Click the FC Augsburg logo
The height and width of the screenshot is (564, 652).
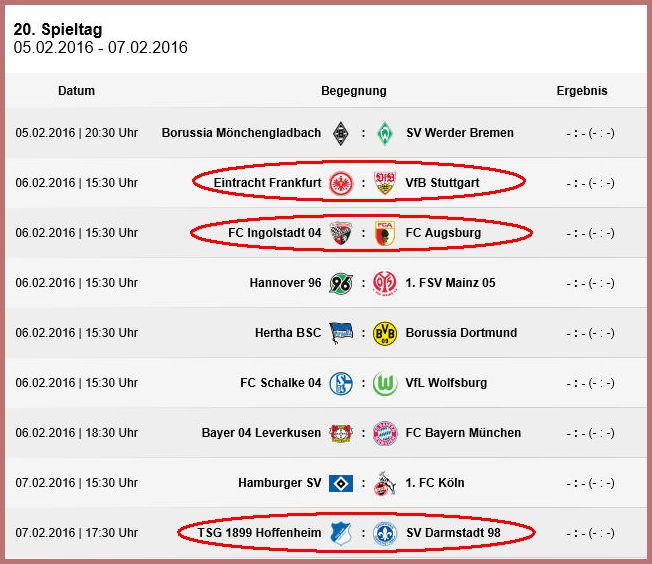coord(385,233)
